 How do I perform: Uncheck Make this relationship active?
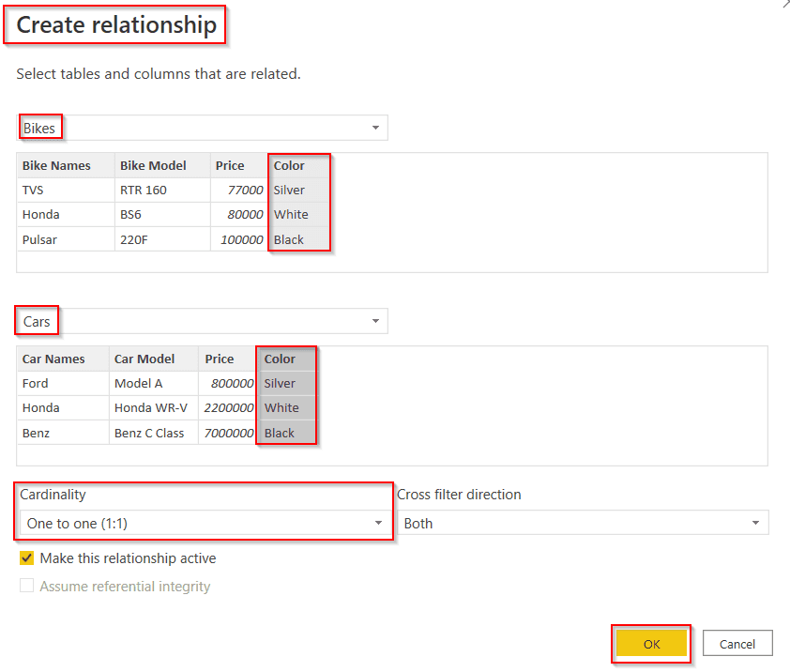tap(26, 558)
